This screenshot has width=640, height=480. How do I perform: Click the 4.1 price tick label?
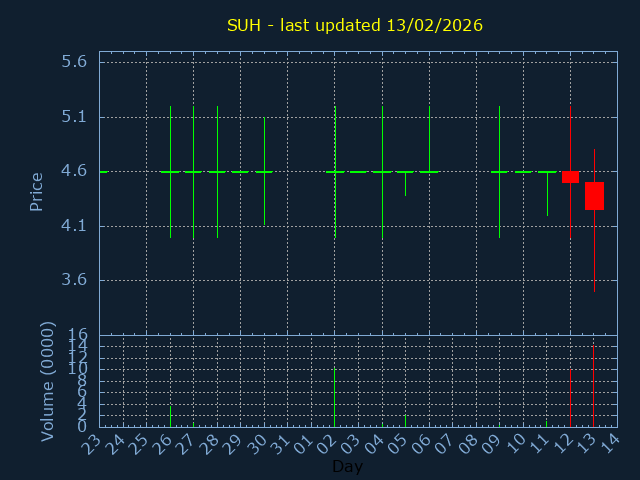click(x=74, y=226)
